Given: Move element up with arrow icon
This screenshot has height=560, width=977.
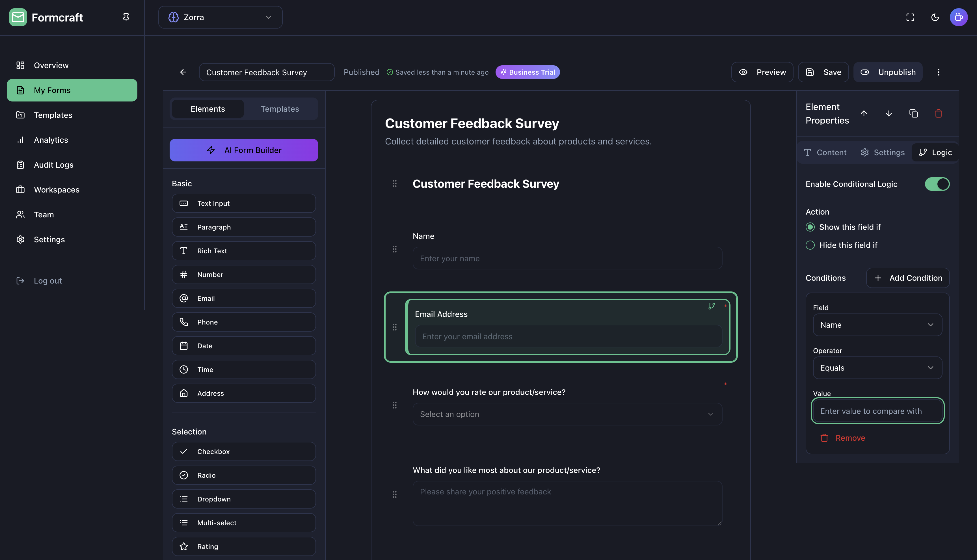Looking at the screenshot, I should tap(864, 113).
